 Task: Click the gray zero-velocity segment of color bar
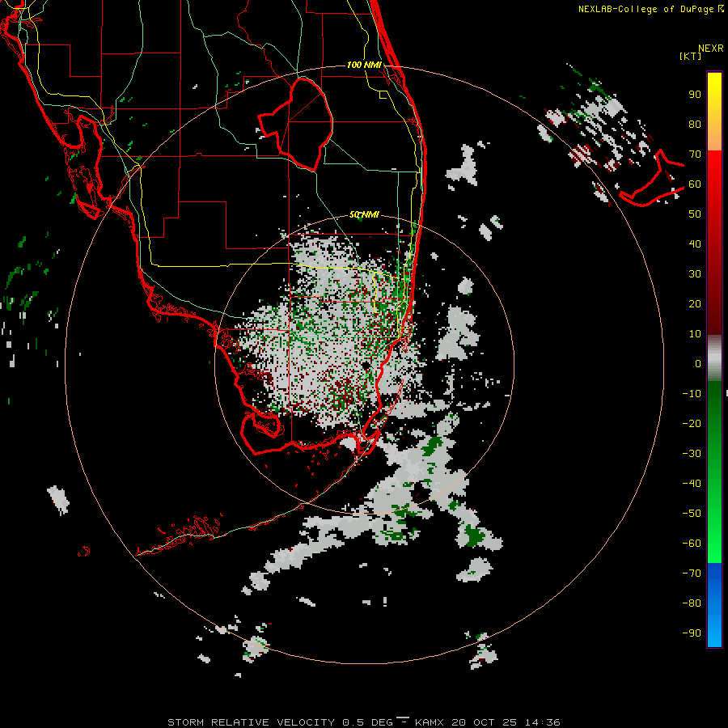pyautogui.click(x=714, y=358)
